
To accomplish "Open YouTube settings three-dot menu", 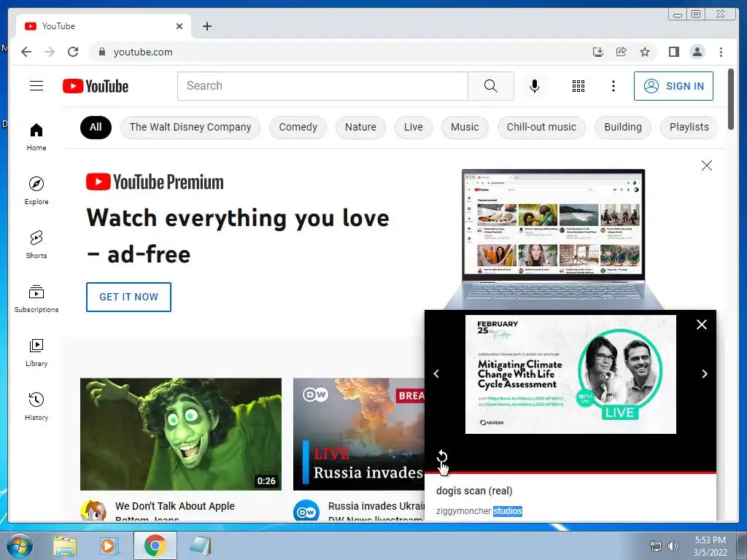I will (x=613, y=86).
